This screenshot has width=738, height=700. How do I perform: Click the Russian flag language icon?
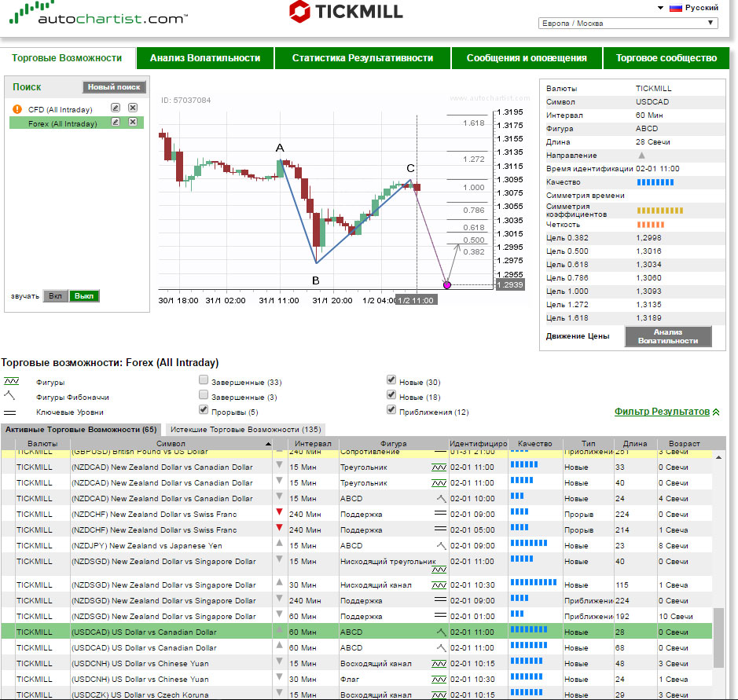pos(676,8)
